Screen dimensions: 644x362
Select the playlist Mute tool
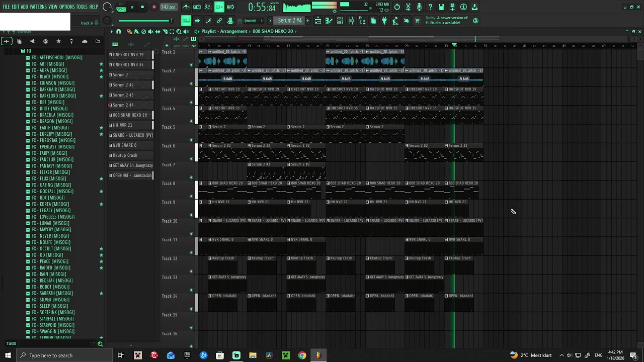pos(150,32)
